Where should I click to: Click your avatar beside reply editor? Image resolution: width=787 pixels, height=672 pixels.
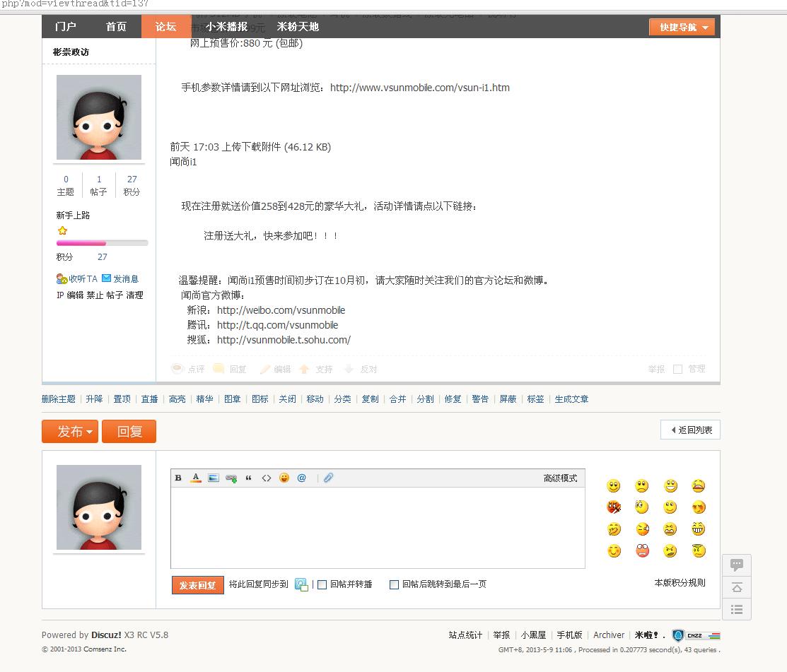[x=99, y=507]
